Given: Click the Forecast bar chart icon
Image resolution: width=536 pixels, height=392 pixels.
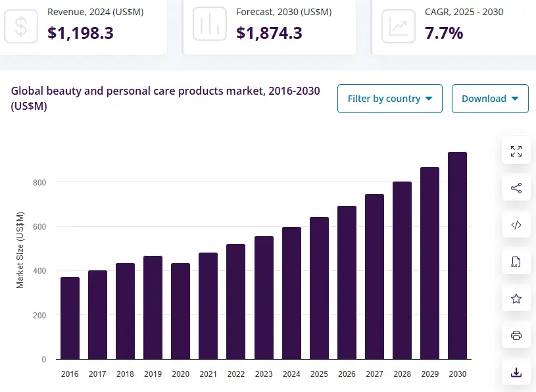Looking at the screenshot, I should click(x=209, y=26).
